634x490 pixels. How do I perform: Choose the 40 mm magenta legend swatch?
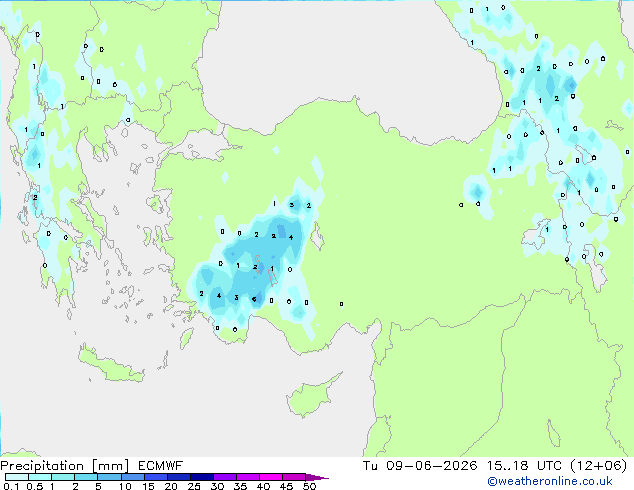(271, 477)
